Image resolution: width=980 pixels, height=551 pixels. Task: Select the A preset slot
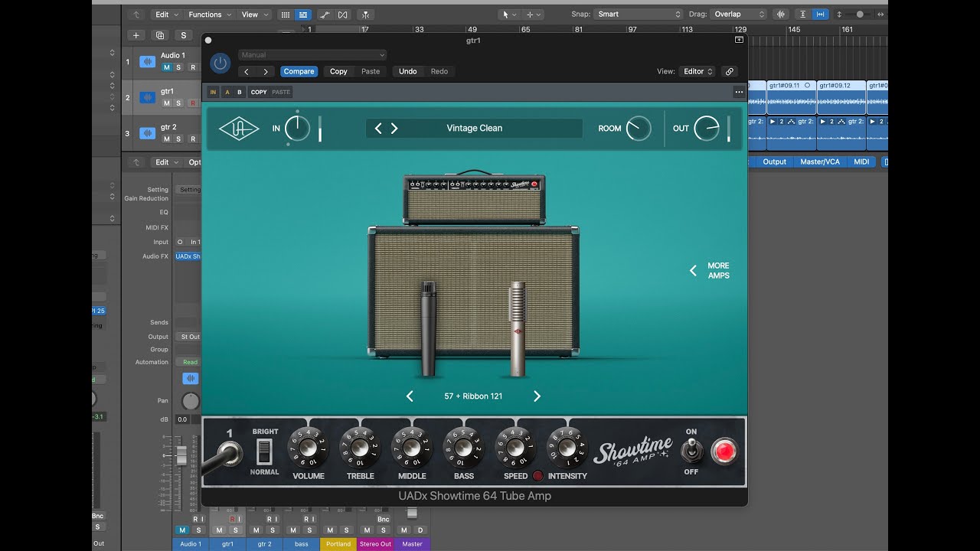pos(227,92)
